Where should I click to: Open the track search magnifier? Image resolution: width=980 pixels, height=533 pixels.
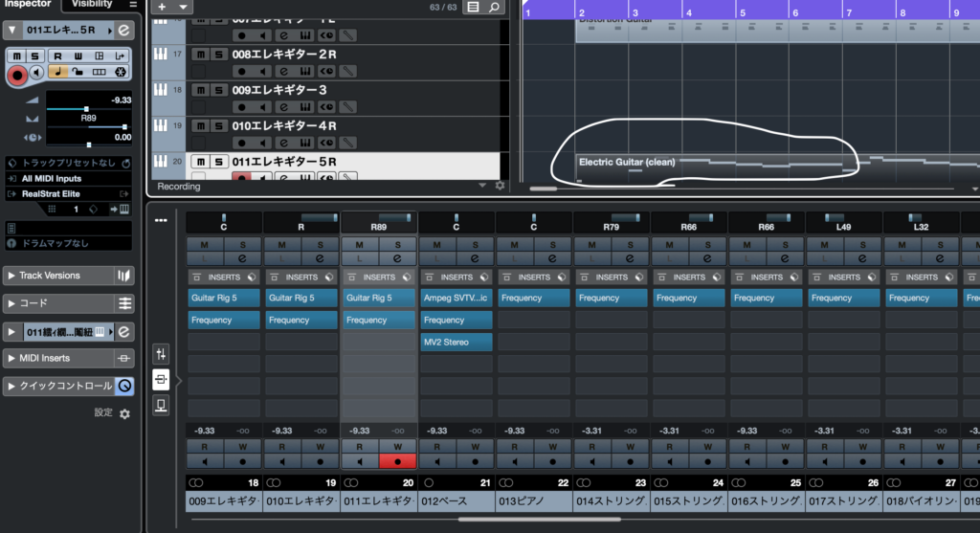(494, 8)
